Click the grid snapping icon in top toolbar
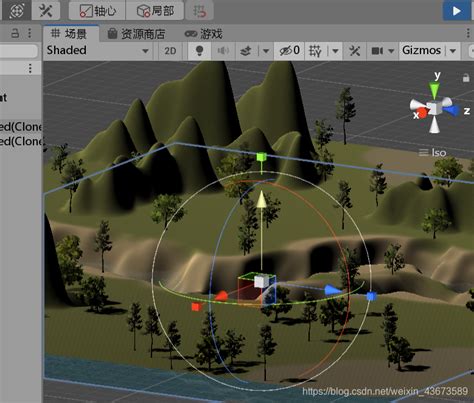 [200, 11]
